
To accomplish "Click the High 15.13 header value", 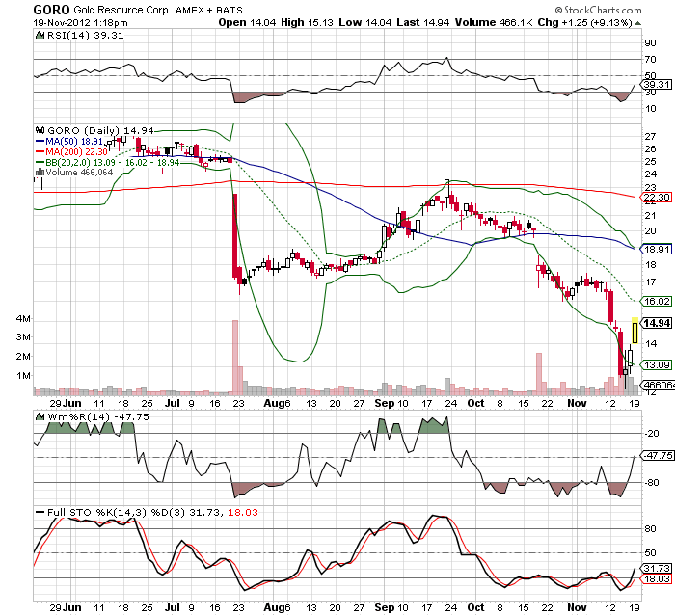I will [307, 23].
